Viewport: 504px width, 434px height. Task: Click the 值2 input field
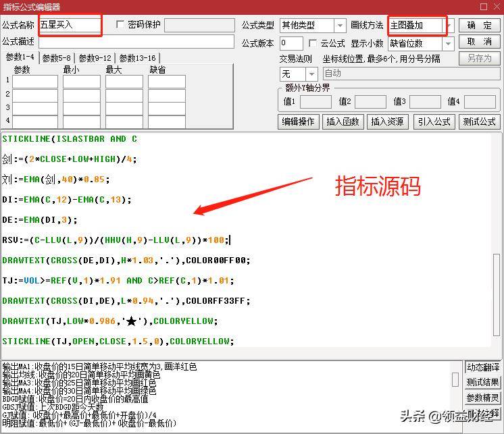[x=370, y=102]
